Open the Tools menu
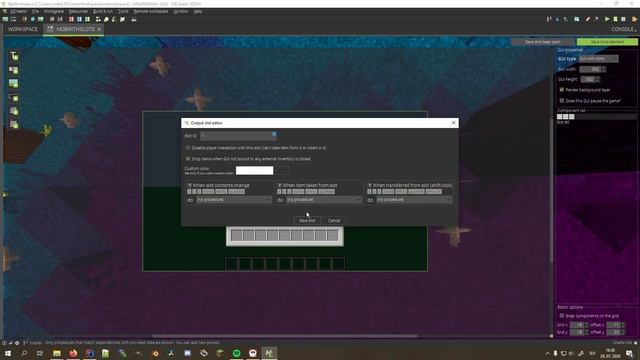The image size is (640, 360). click(x=123, y=11)
